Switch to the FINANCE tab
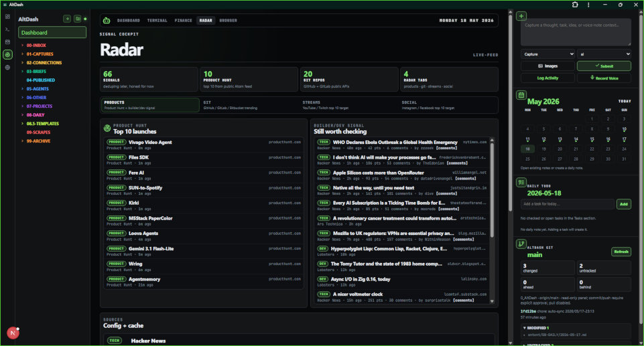The image size is (644, 346). tap(183, 21)
